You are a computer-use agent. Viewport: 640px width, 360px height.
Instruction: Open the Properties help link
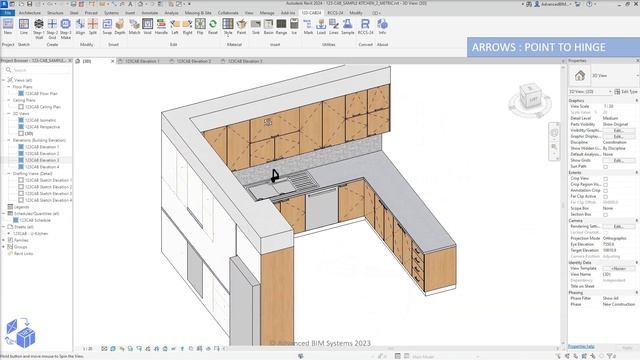[x=581, y=347]
